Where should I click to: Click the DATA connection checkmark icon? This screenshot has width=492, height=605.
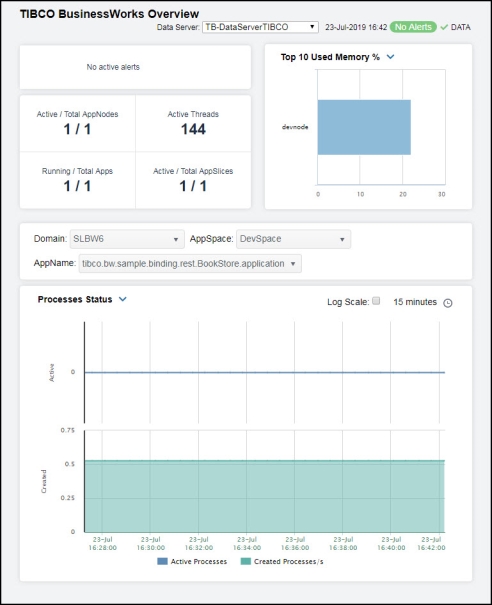pyautogui.click(x=444, y=27)
